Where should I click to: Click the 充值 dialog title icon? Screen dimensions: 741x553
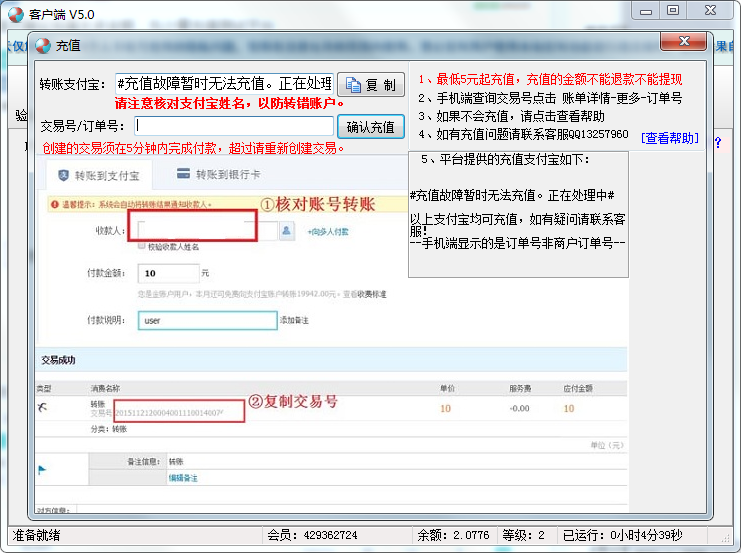43,46
